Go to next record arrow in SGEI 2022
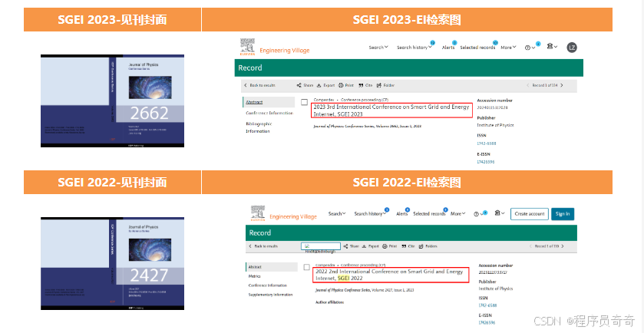This screenshot has width=644, height=333. [563, 246]
